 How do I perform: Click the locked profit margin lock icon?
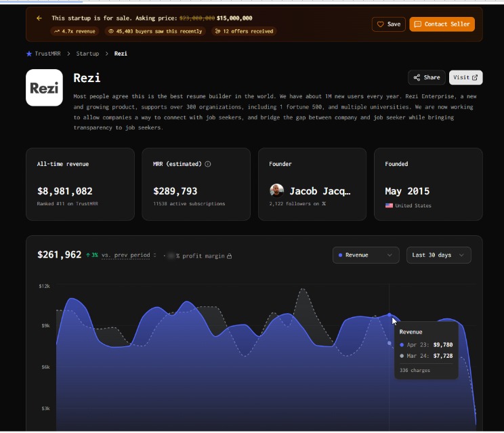coord(229,256)
